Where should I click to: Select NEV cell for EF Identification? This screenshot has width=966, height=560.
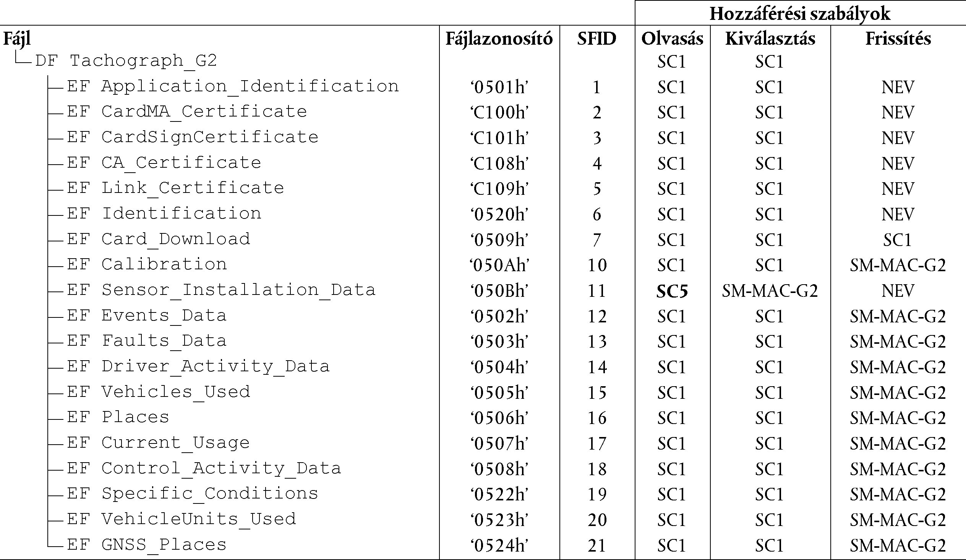[x=898, y=214]
